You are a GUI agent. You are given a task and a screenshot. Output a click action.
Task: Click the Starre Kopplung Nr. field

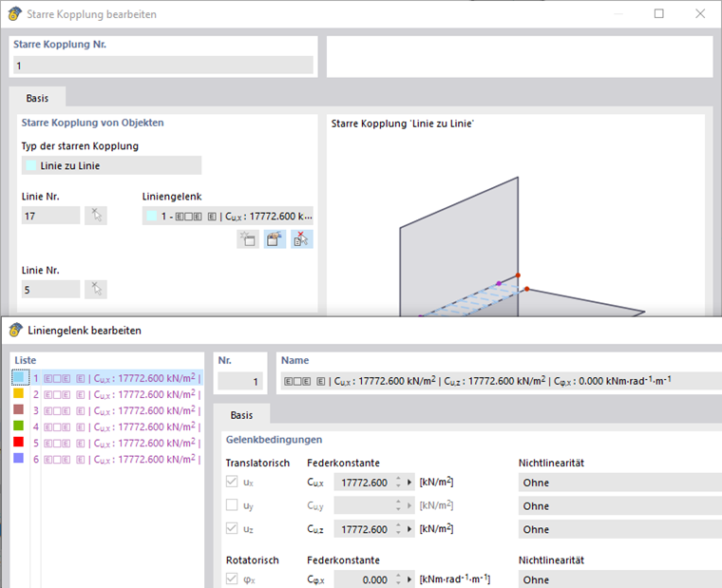pyautogui.click(x=163, y=66)
